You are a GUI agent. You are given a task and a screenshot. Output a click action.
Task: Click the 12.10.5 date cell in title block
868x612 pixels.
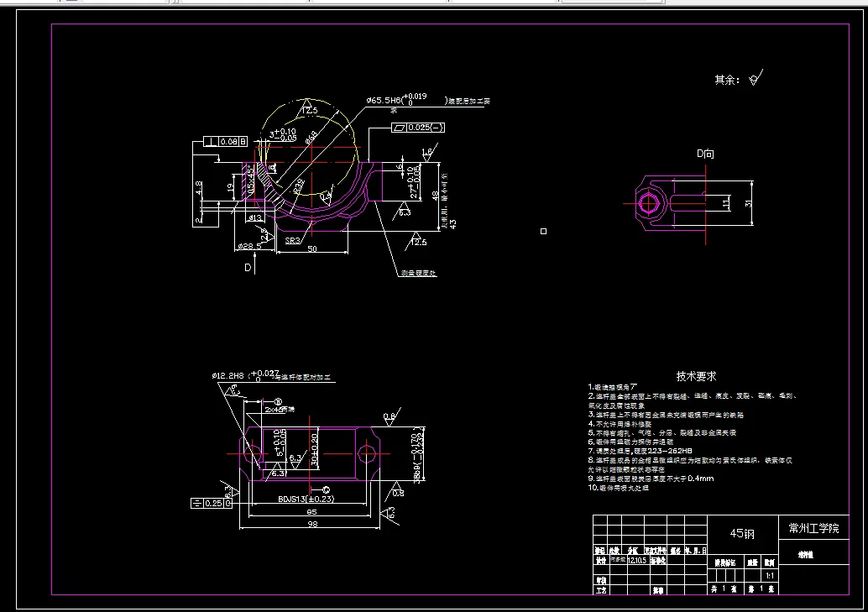636,561
